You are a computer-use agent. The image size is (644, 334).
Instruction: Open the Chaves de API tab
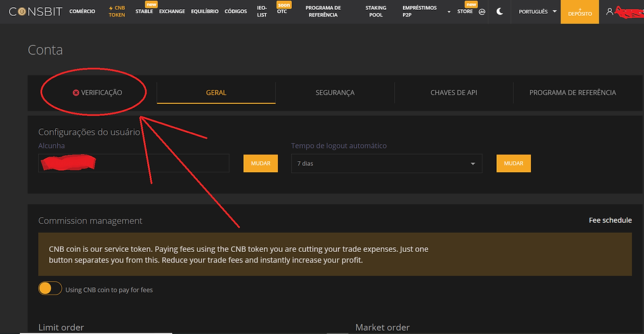(x=454, y=93)
